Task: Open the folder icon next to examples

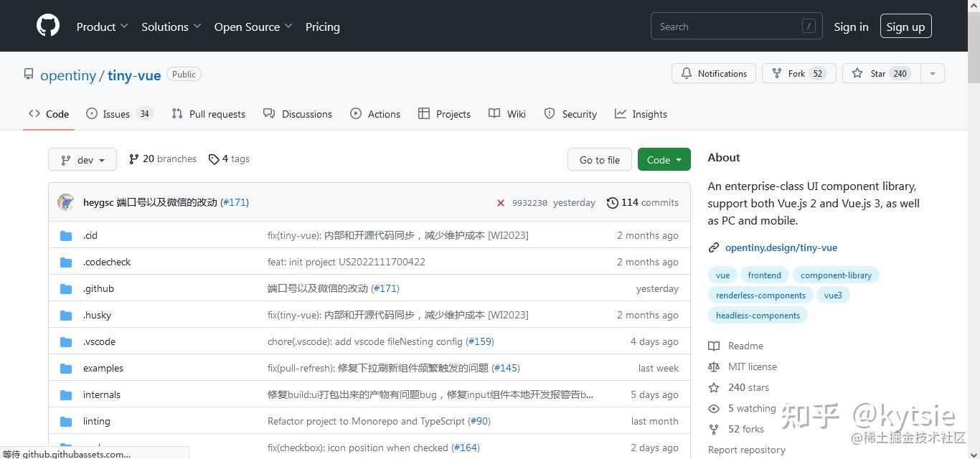Action: click(65, 368)
